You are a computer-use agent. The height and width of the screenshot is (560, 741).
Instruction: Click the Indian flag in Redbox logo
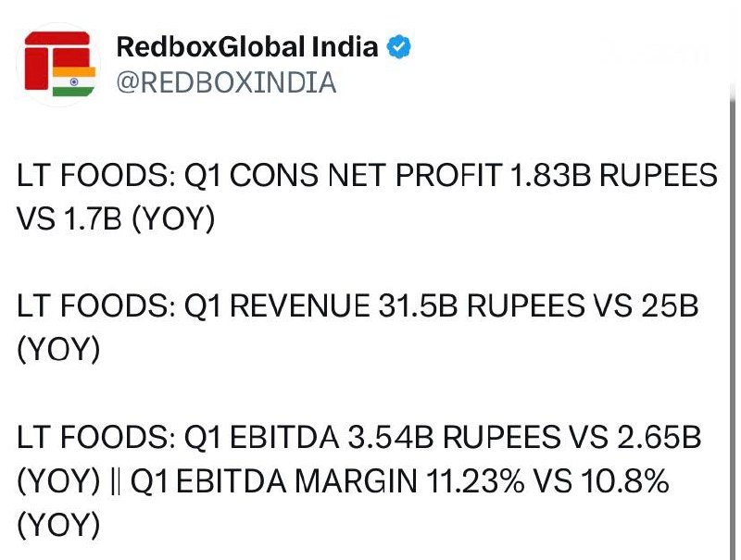point(74,81)
